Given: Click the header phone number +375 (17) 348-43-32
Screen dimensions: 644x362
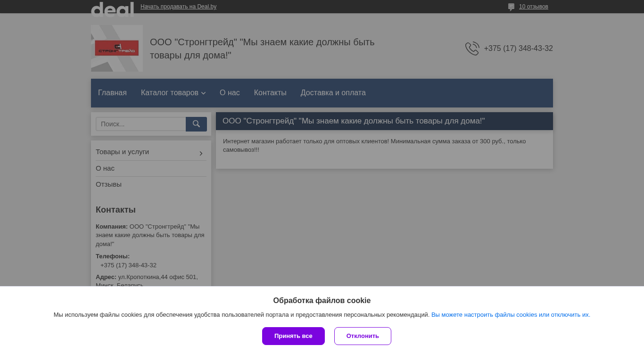Looking at the screenshot, I should (518, 49).
